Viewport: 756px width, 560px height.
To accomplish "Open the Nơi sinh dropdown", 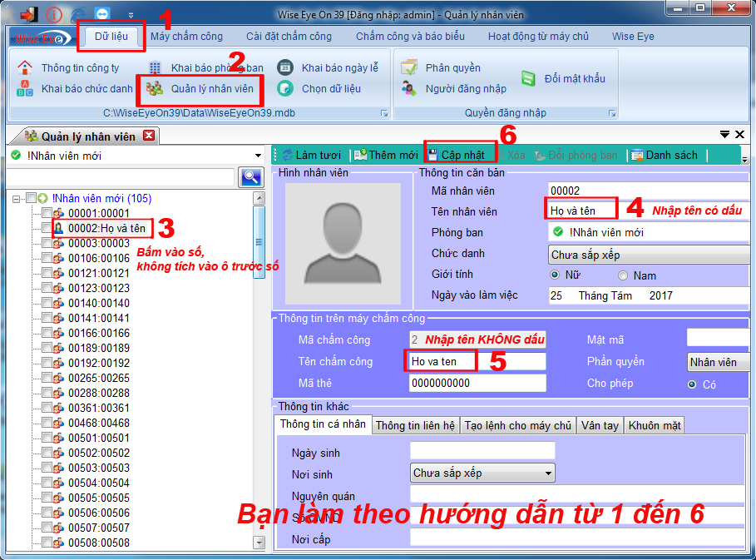I will 482,473.
